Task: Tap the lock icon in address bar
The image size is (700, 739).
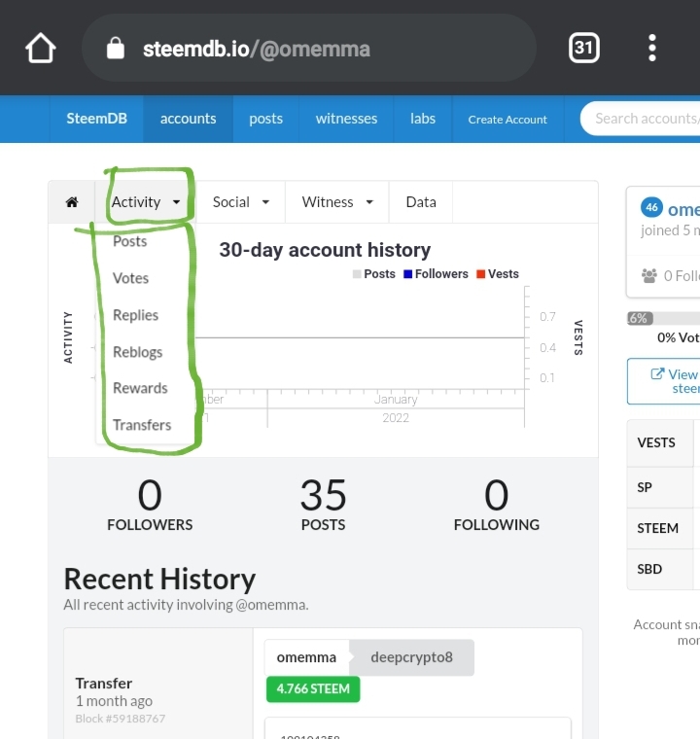Action: [x=116, y=48]
